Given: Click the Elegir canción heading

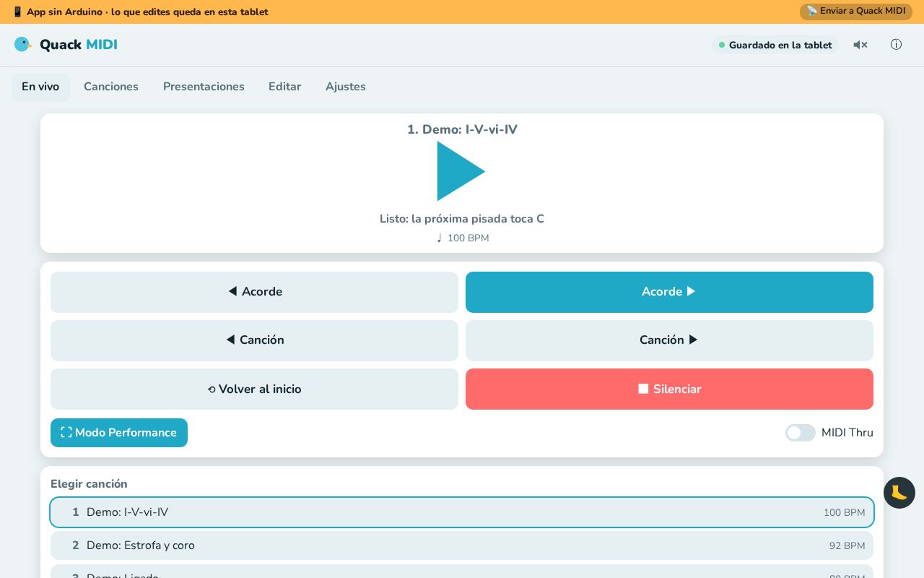Looking at the screenshot, I should pyautogui.click(x=89, y=484).
